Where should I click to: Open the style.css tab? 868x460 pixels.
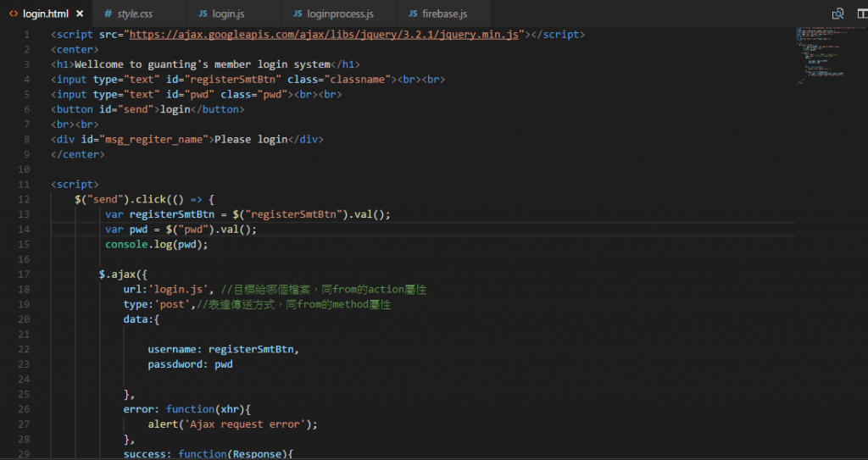135,14
